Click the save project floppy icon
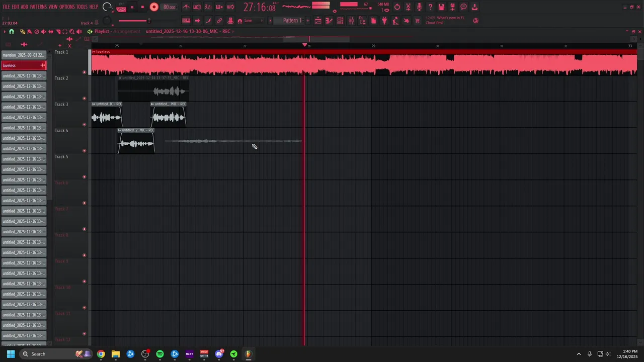 pyautogui.click(x=441, y=7)
